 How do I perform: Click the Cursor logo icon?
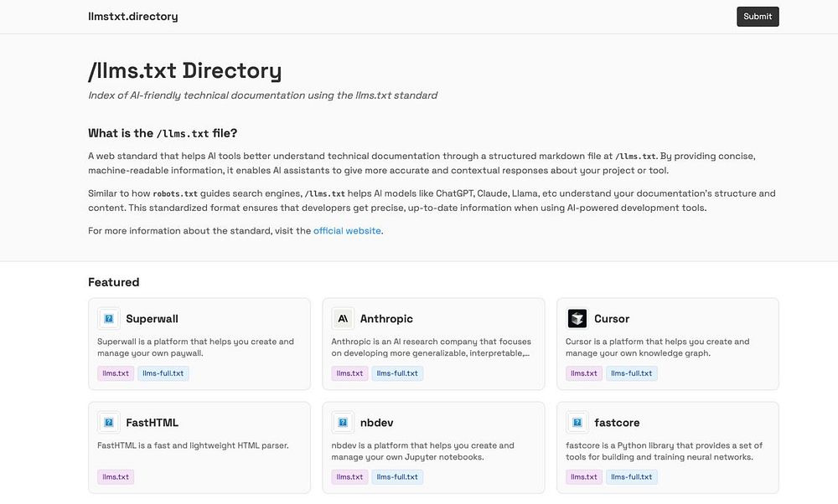coord(577,319)
